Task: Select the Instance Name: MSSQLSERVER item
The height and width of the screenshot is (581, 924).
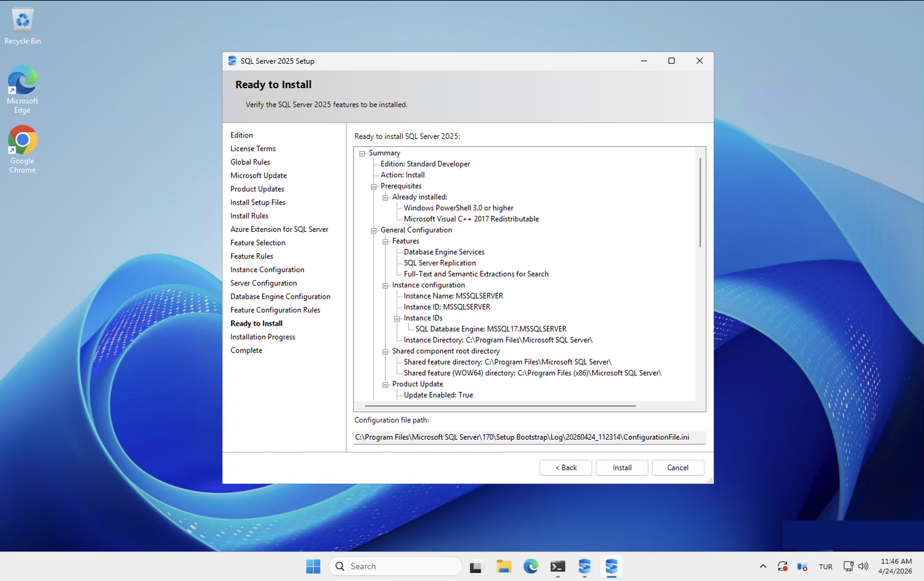Action: [x=453, y=296]
